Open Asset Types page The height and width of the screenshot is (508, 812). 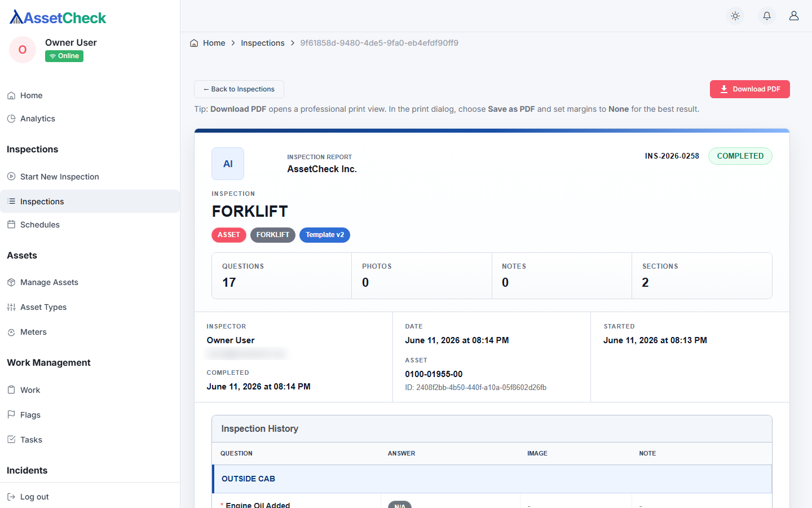[90, 307]
